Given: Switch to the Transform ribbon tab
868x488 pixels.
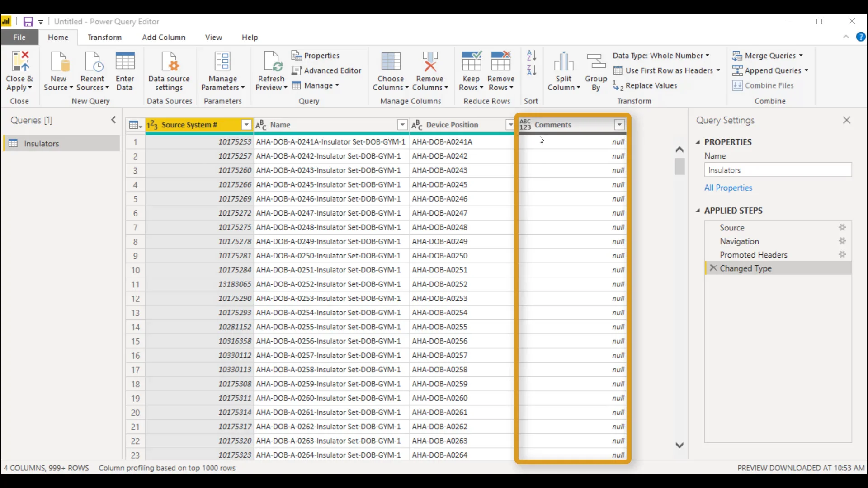Looking at the screenshot, I should click(104, 37).
